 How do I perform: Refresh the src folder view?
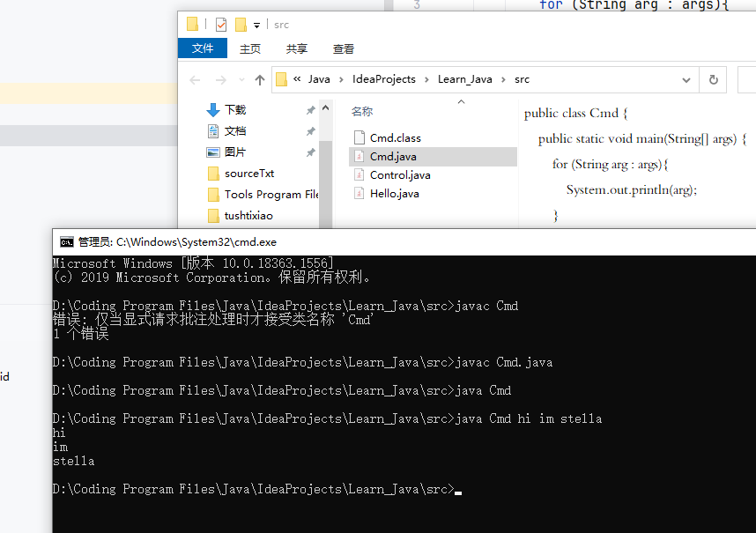point(714,80)
